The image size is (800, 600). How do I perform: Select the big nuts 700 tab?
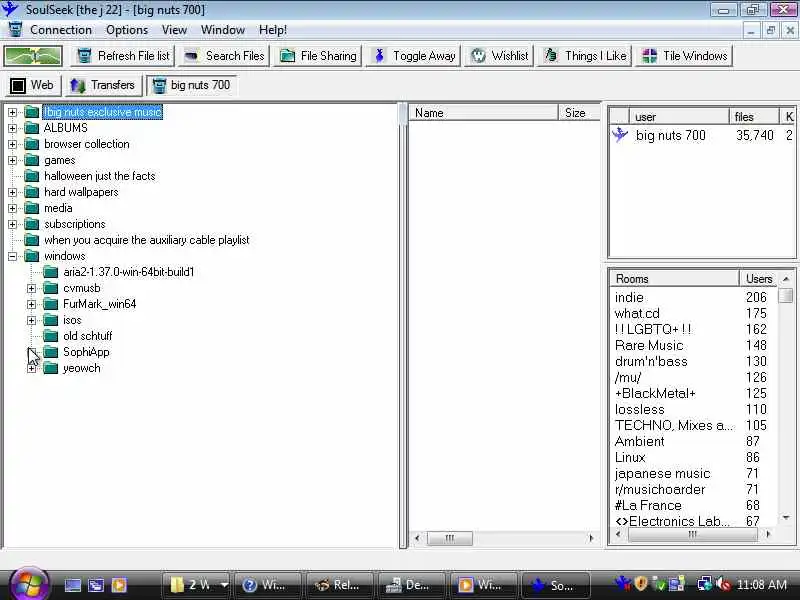pos(191,85)
